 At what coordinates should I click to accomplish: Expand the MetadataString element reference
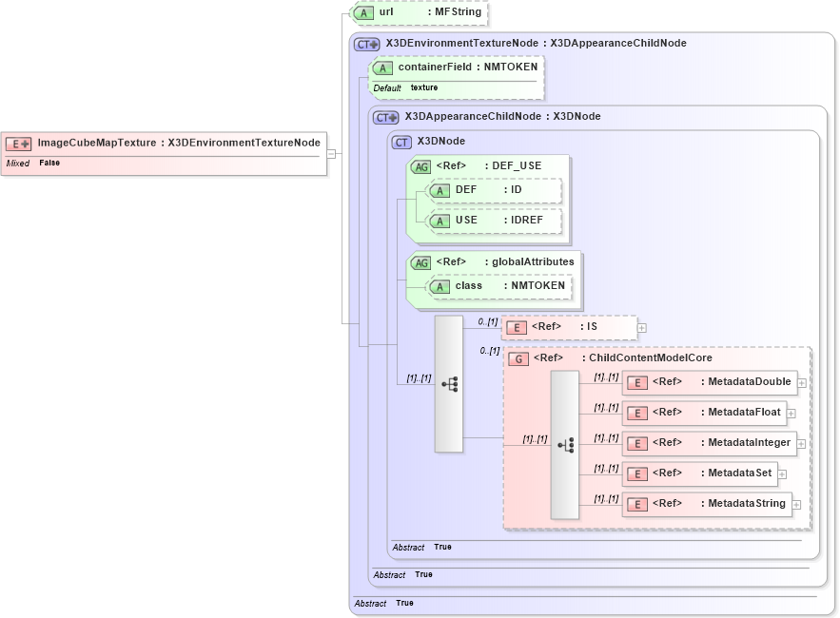(796, 505)
